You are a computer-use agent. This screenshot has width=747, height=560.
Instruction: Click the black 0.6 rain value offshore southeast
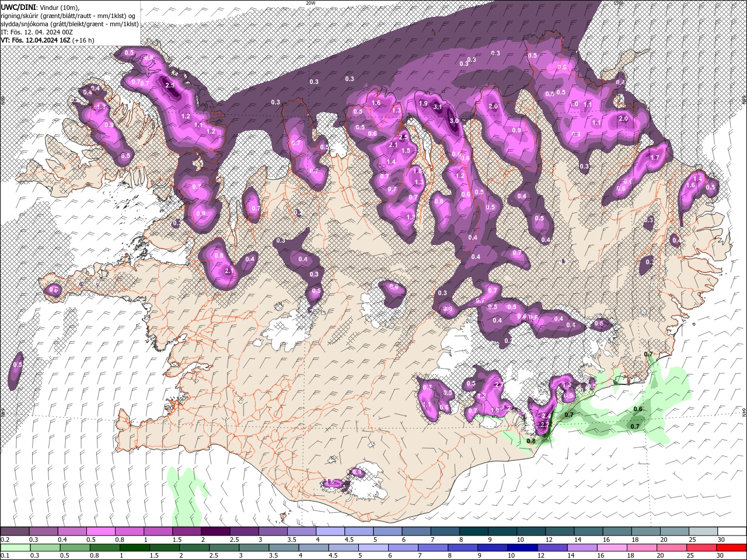[x=638, y=409]
